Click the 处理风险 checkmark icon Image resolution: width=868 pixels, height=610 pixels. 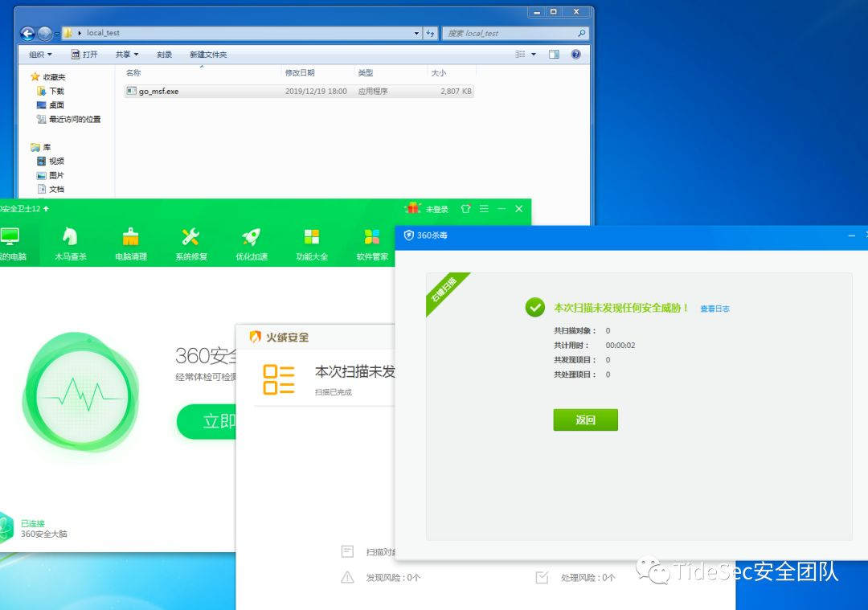point(542,577)
